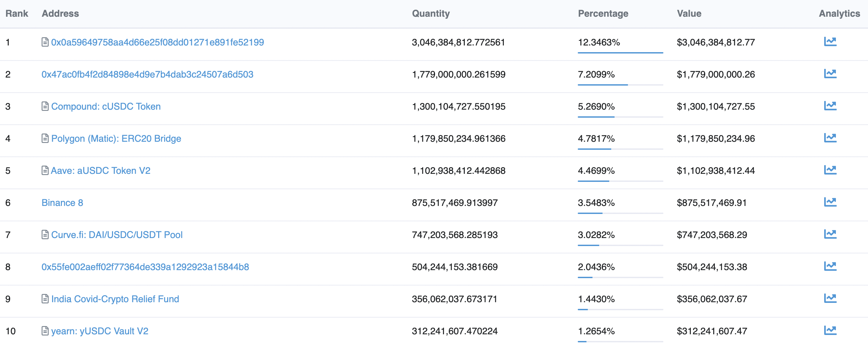868x349 pixels.
Task: Click the 7.2099% percentage bar
Action: pyautogui.click(x=620, y=85)
